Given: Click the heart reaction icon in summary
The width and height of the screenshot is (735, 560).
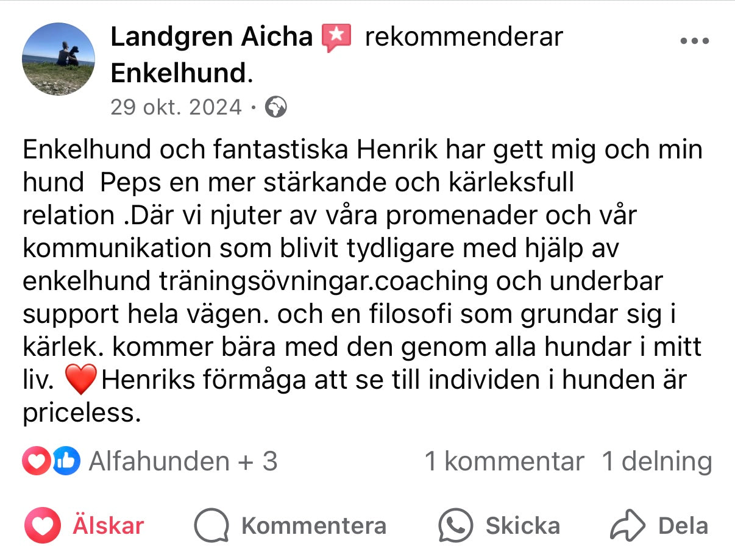Looking at the screenshot, I should tap(37, 461).
